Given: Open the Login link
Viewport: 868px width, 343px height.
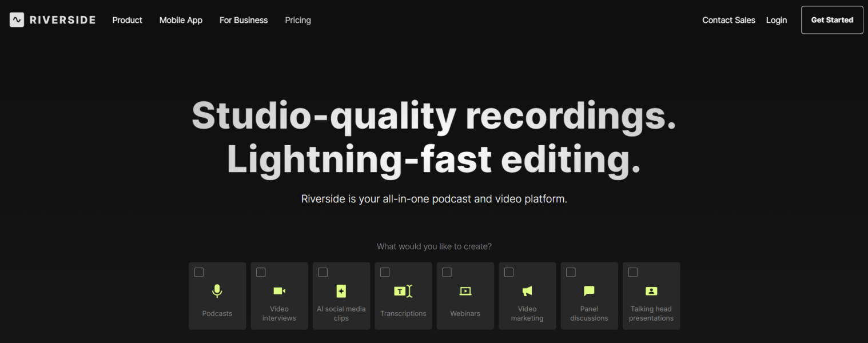Looking at the screenshot, I should pos(776,20).
